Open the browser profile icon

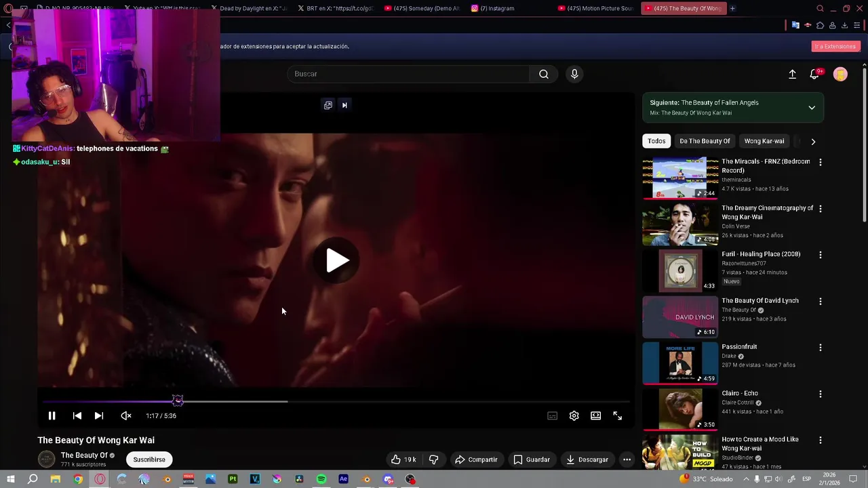(x=832, y=25)
